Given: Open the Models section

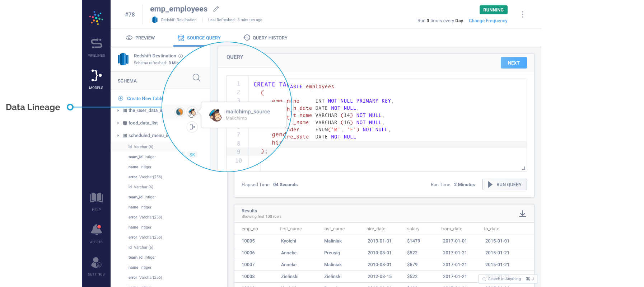Looking at the screenshot, I should coord(96,79).
